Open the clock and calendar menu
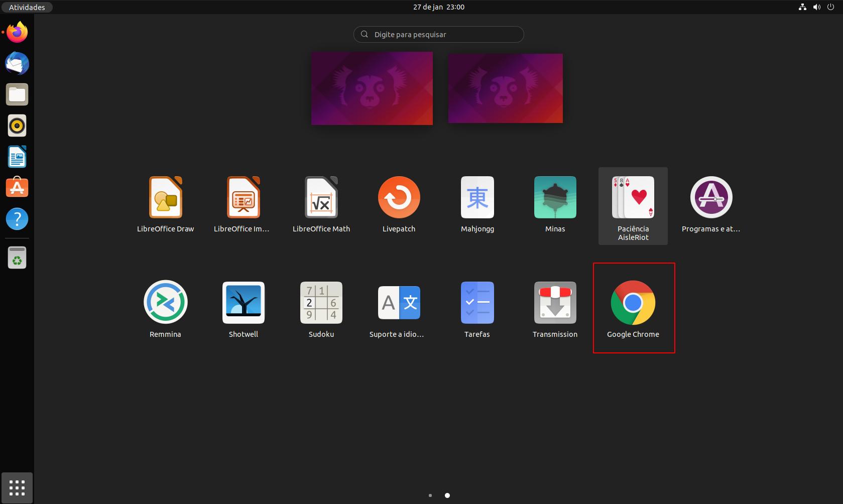 438,7
